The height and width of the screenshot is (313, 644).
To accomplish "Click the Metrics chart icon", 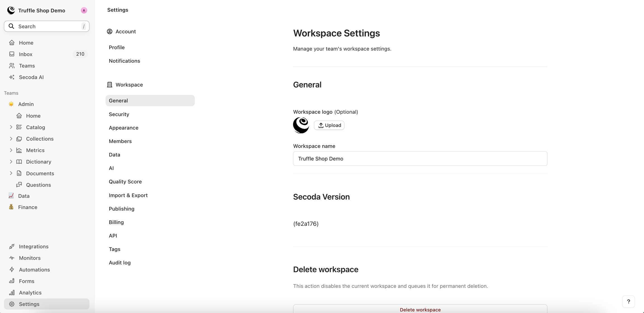I will (19, 150).
